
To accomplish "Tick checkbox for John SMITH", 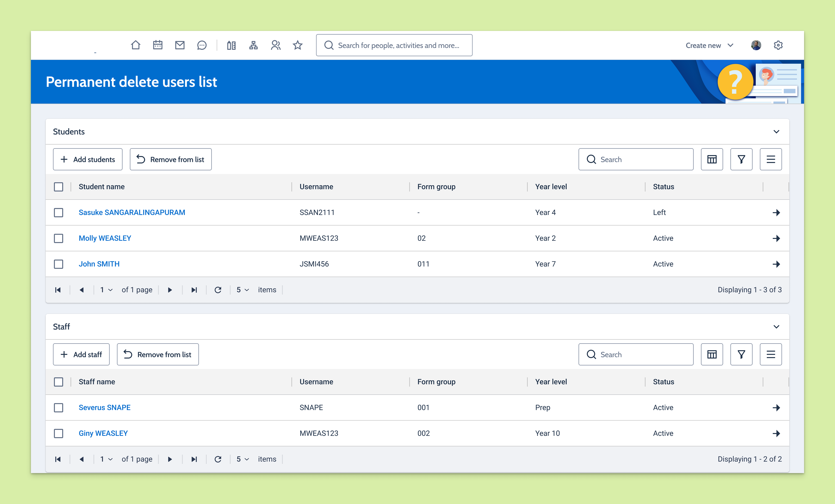I will tap(59, 264).
